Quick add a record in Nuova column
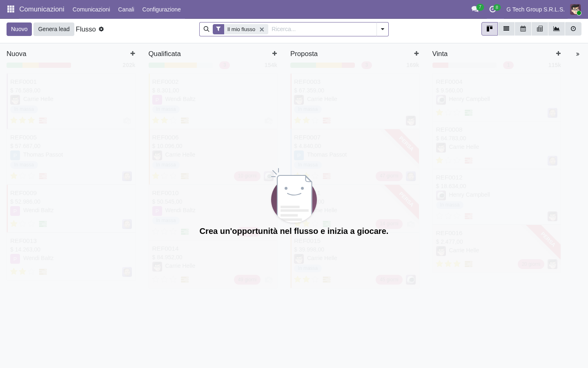 point(133,54)
